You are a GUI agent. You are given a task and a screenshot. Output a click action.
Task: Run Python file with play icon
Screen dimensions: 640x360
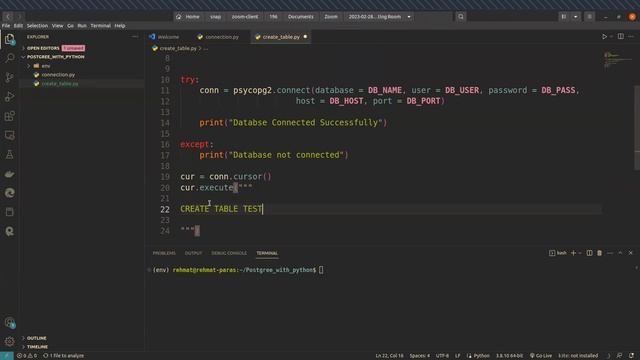pos(604,37)
